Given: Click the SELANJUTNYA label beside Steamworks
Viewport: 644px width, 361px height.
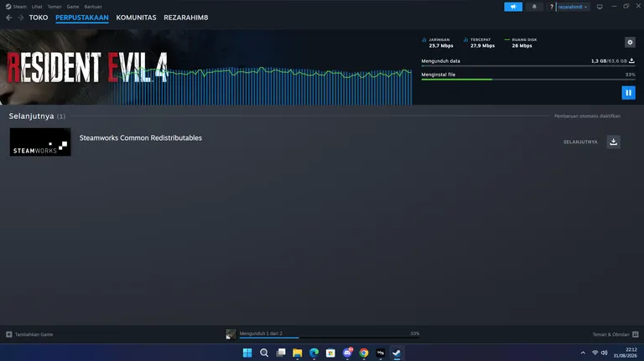Looking at the screenshot, I should (580, 142).
